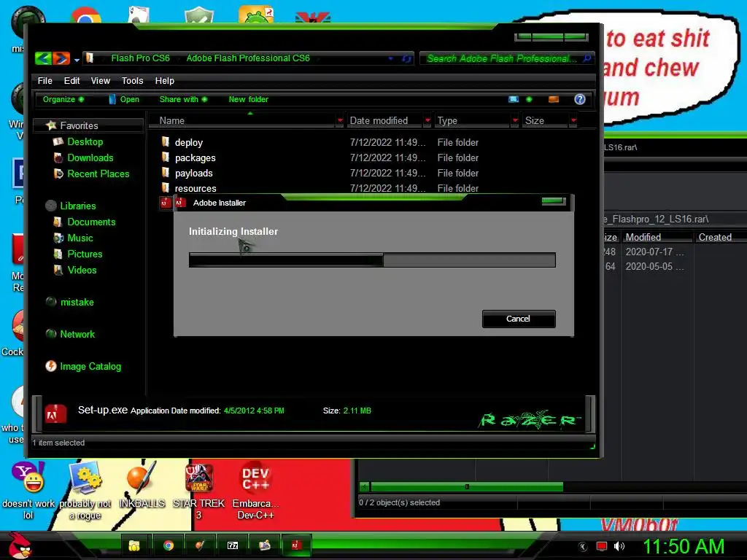Open the Help menu
The height and width of the screenshot is (560, 747).
165,81
